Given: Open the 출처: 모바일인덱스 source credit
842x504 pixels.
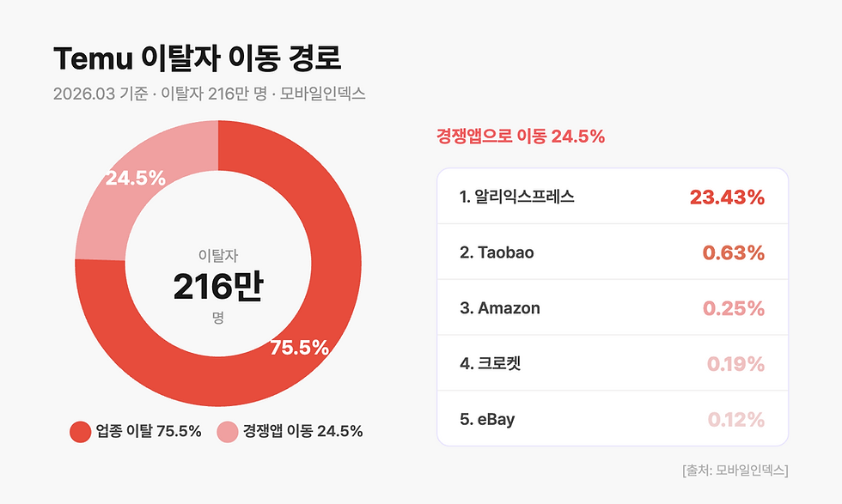Looking at the screenshot, I should click(x=735, y=471).
